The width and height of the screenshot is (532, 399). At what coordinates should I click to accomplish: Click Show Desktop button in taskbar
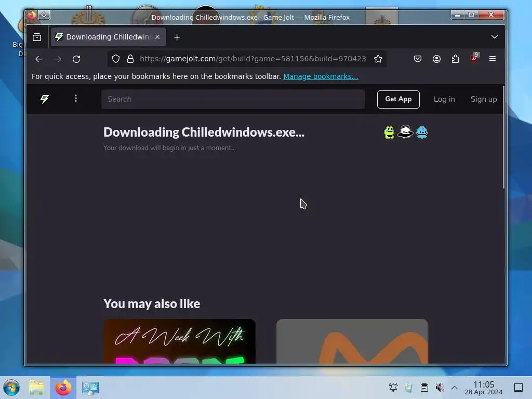tap(518, 388)
